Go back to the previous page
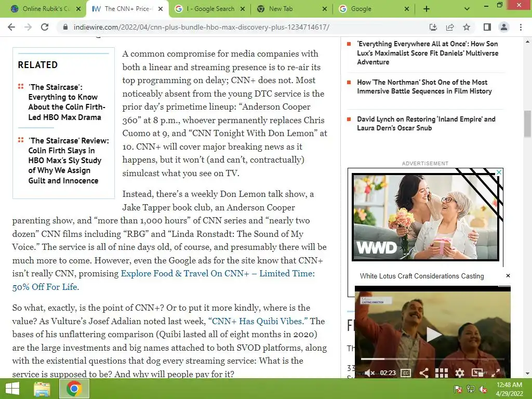Viewport: 532px width, 399px height. click(x=11, y=27)
